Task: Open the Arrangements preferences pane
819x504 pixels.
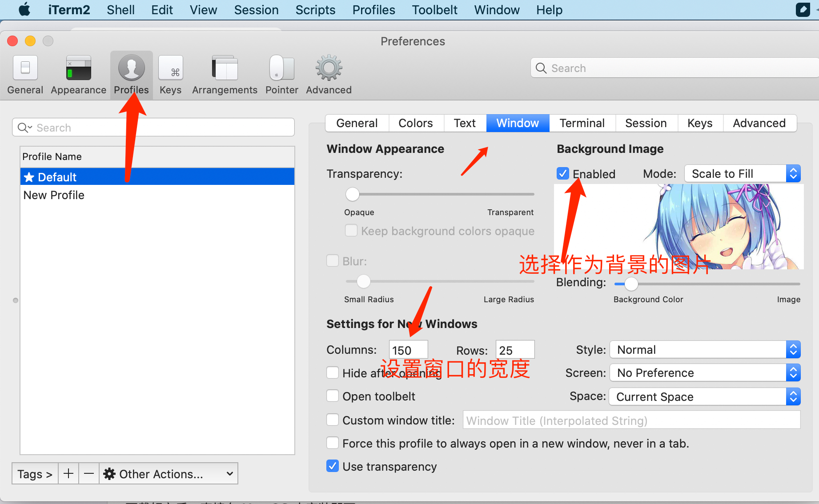Action: coord(225,75)
